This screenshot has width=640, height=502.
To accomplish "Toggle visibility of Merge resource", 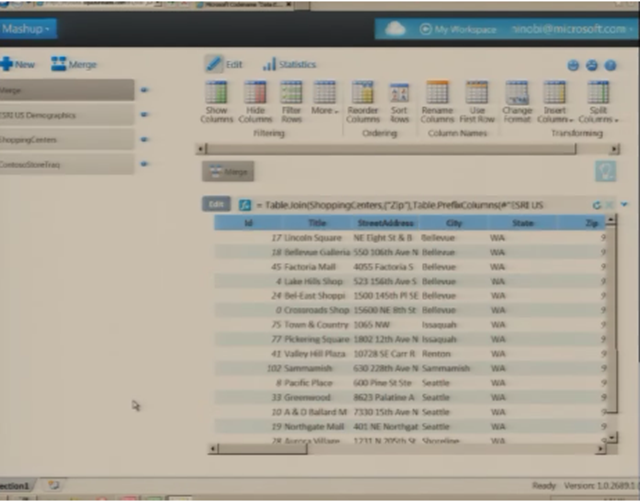I will pos(144,90).
